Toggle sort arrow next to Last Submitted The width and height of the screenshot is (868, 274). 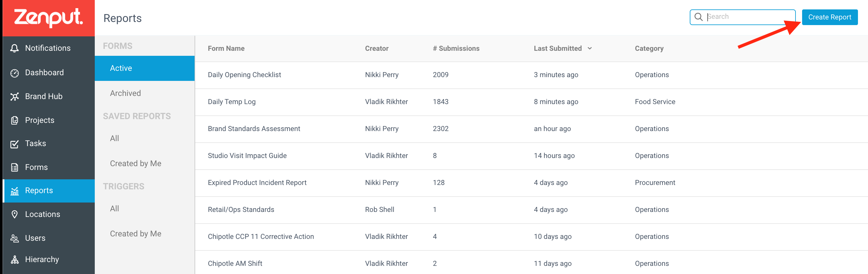coord(590,49)
